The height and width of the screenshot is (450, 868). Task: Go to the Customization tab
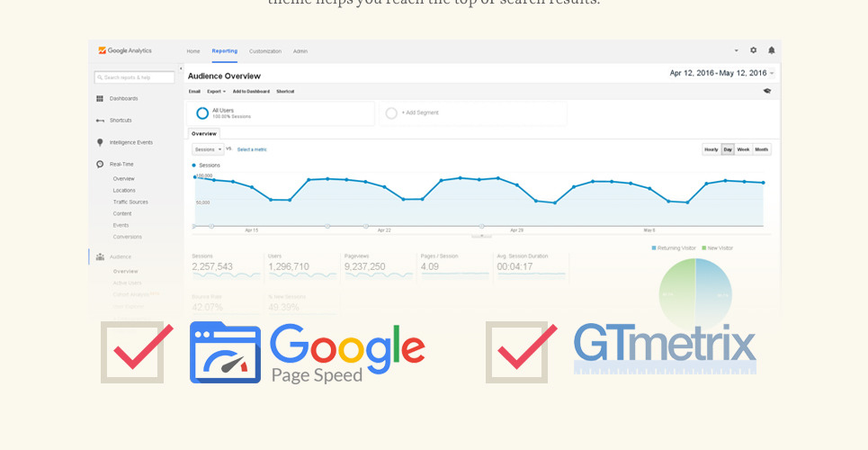tap(265, 51)
